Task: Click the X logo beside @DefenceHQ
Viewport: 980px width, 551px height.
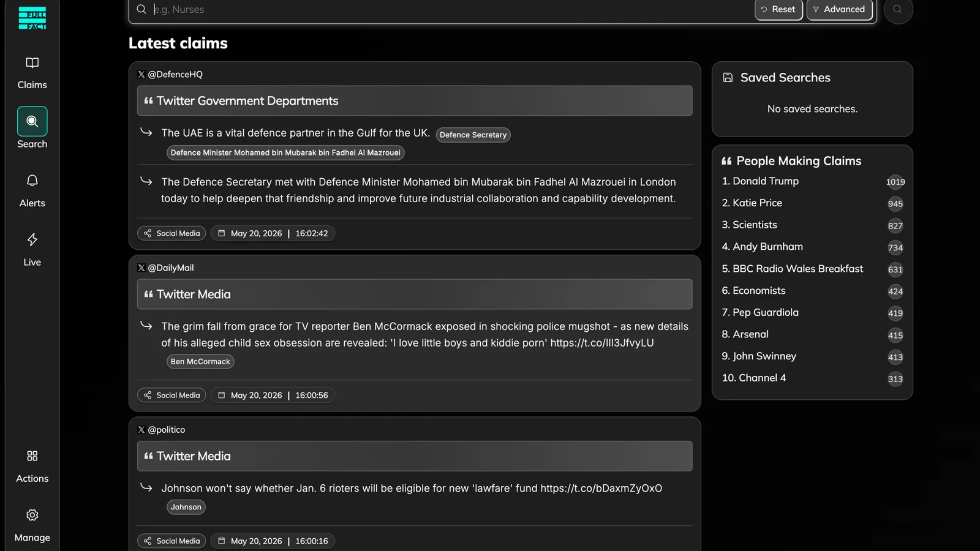Action: [141, 74]
